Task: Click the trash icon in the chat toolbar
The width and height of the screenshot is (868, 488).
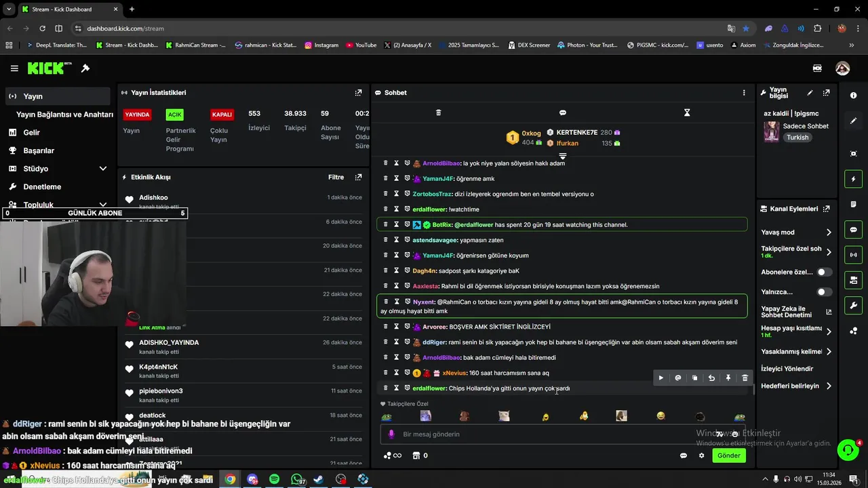Action: pyautogui.click(x=438, y=113)
